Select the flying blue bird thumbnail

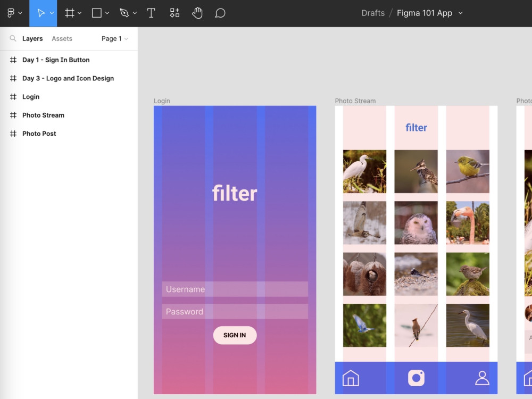click(x=364, y=326)
